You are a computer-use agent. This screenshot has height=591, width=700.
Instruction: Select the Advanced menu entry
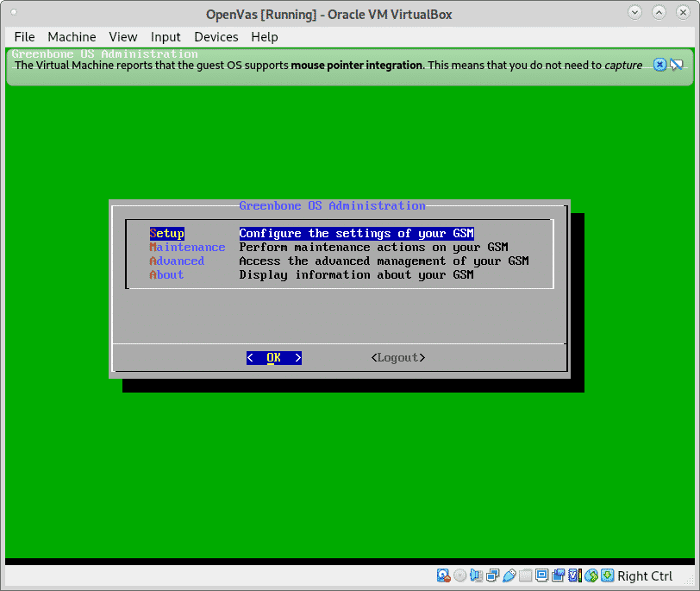coord(177,261)
